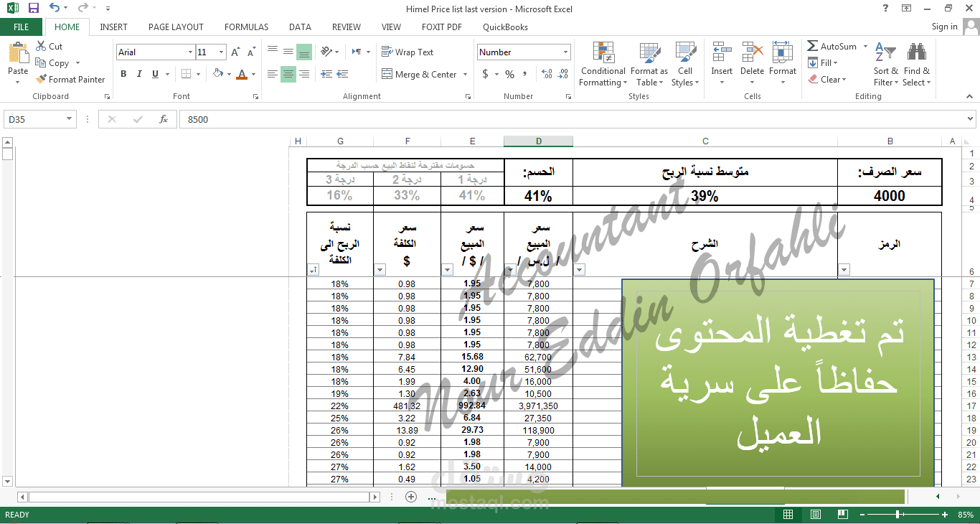
Task: Apply comma style
Action: [x=524, y=74]
